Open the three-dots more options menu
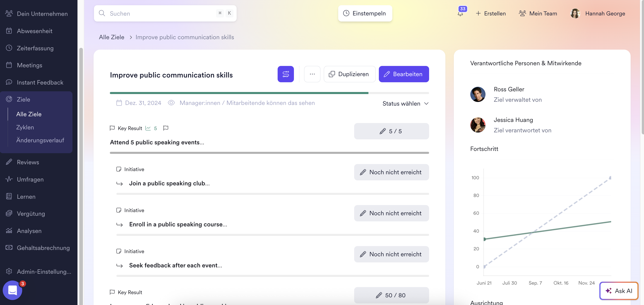 click(312, 74)
